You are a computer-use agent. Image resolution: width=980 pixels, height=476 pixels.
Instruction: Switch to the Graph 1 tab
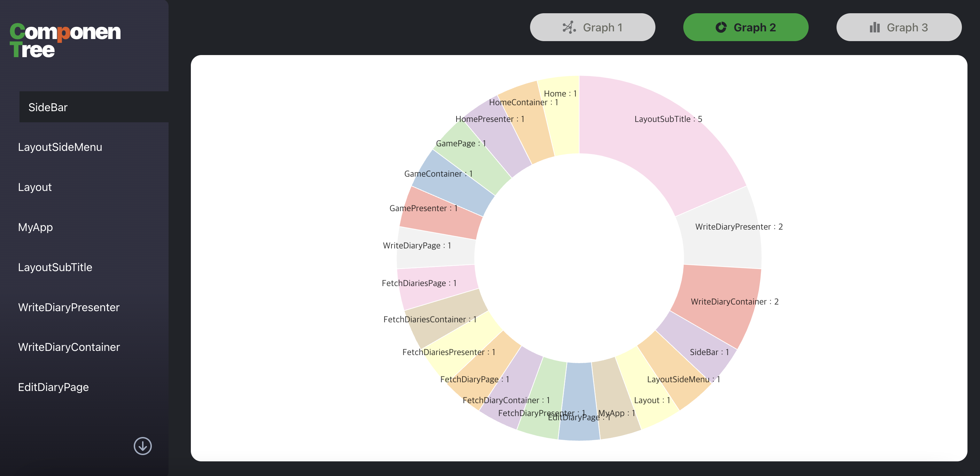(x=592, y=28)
